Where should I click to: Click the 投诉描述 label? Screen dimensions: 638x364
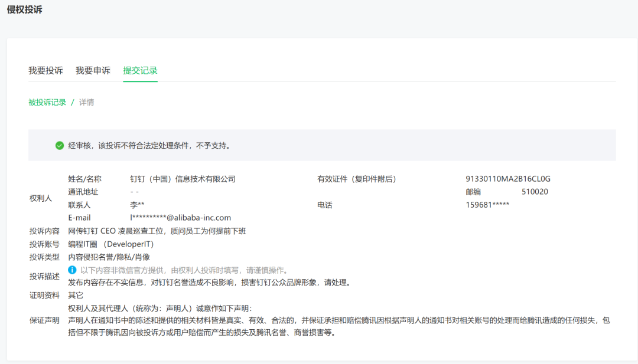(x=44, y=276)
